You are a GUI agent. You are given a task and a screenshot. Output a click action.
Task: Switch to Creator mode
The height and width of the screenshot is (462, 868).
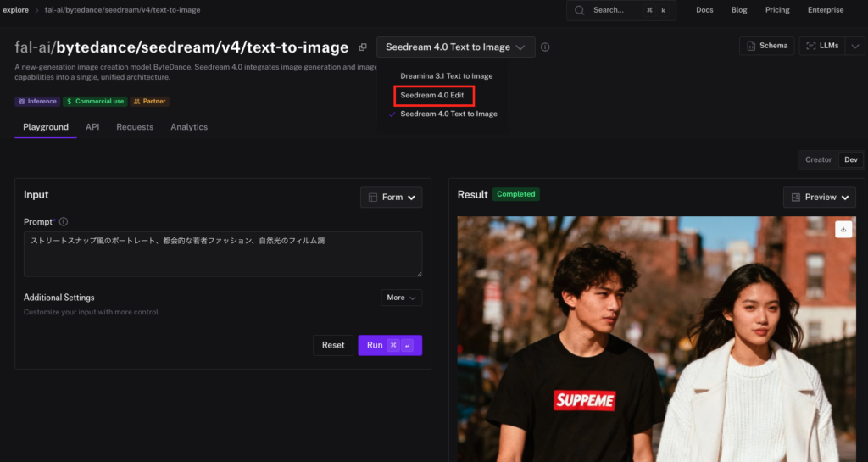[x=818, y=159]
